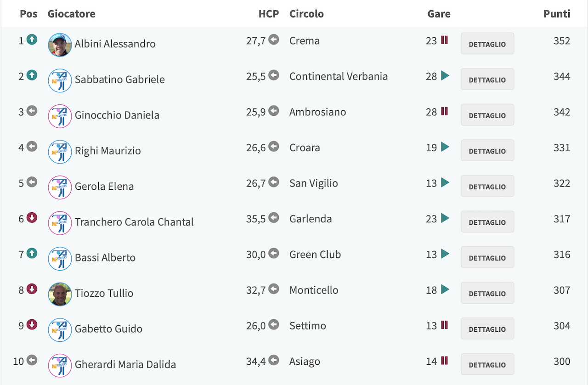Screen dimensions: 588x385
Task: Open DETTAGLIO for Gerola Elena
Action: [487, 186]
